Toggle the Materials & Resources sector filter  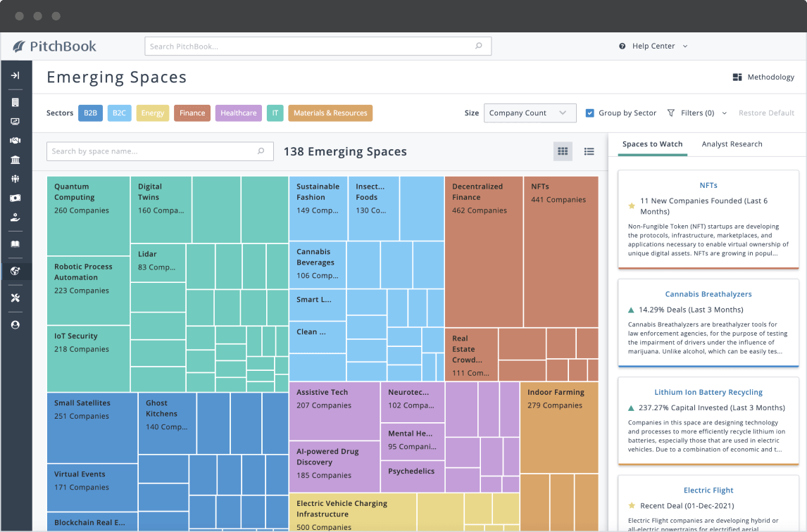point(330,113)
